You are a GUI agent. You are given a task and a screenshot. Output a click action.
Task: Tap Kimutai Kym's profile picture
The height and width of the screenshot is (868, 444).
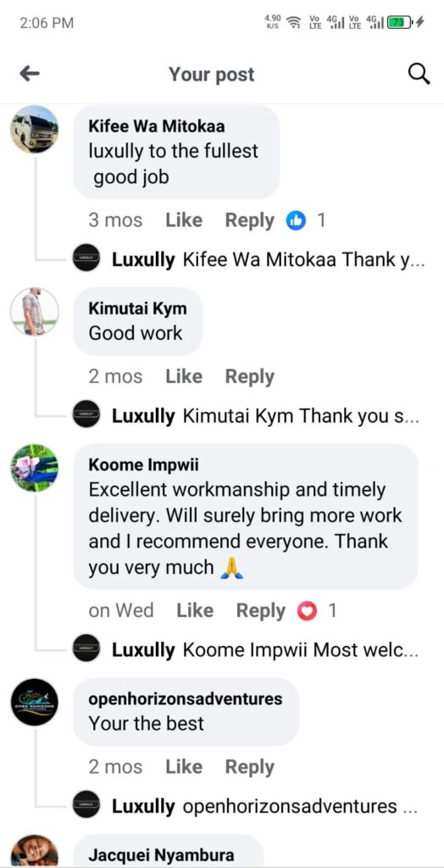pos(35,311)
